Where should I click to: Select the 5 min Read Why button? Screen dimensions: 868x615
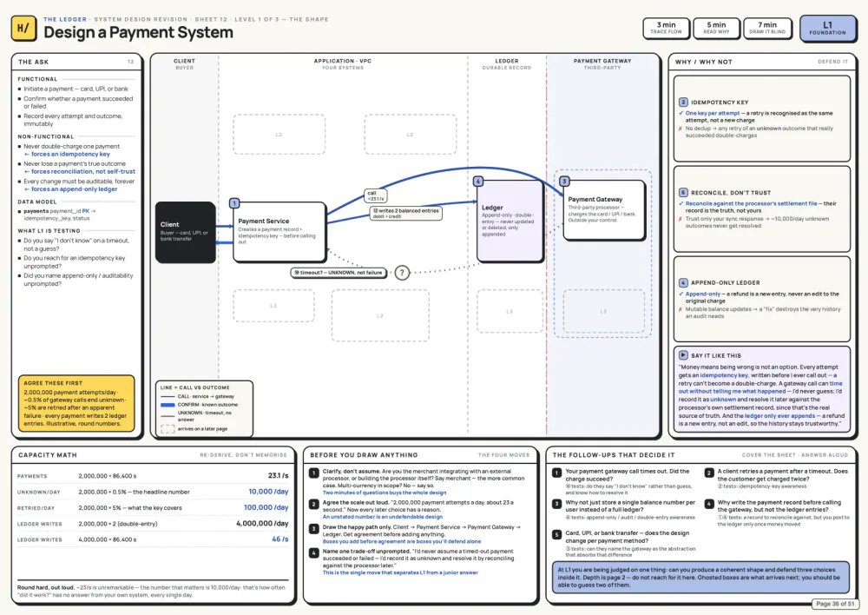(x=716, y=28)
